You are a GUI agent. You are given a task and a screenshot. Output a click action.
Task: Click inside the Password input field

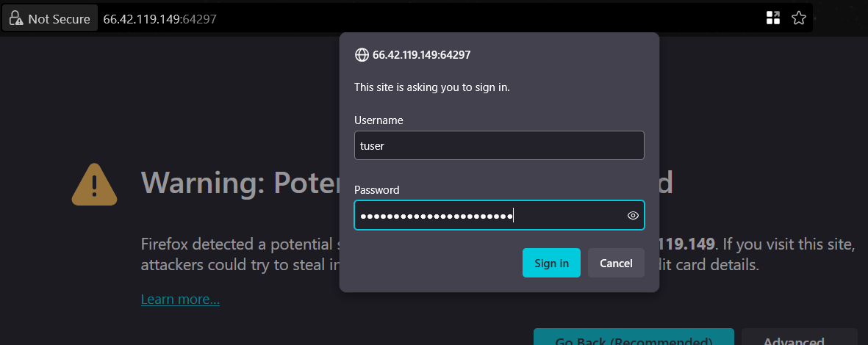click(485, 216)
